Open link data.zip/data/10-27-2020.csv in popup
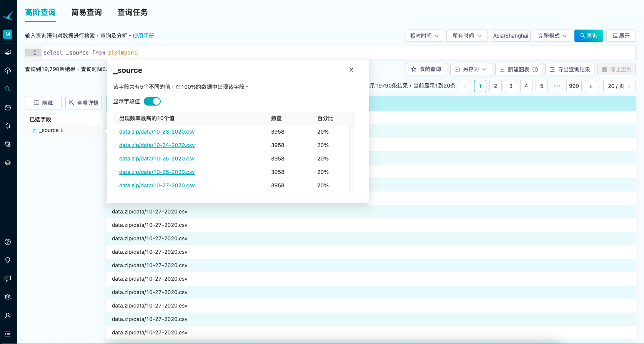644x344 pixels. [x=157, y=185]
